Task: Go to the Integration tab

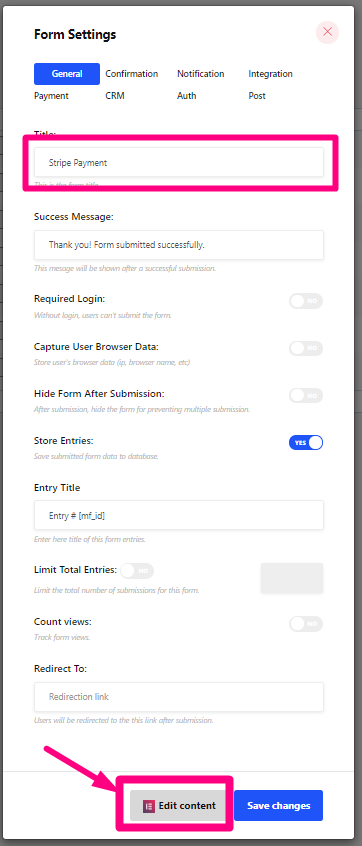Action: pyautogui.click(x=270, y=74)
